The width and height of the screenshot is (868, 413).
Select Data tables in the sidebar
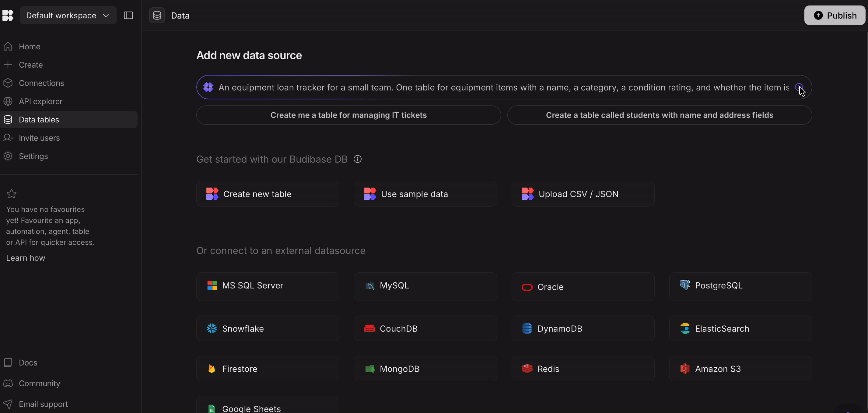(69, 119)
